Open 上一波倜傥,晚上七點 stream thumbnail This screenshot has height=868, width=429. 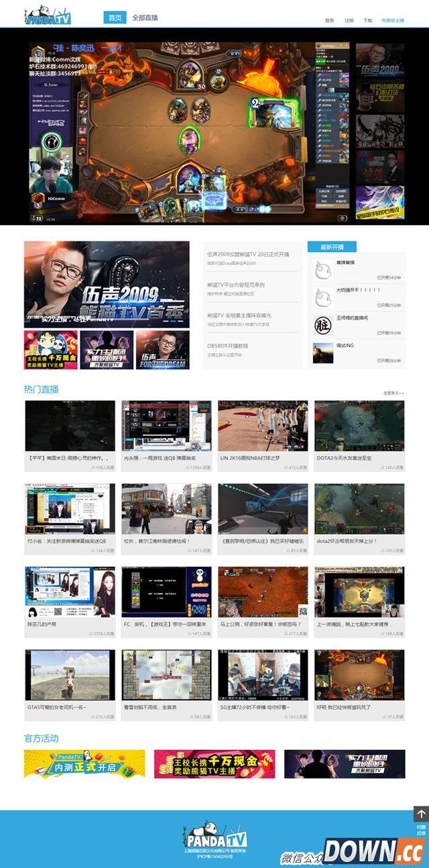point(359,592)
